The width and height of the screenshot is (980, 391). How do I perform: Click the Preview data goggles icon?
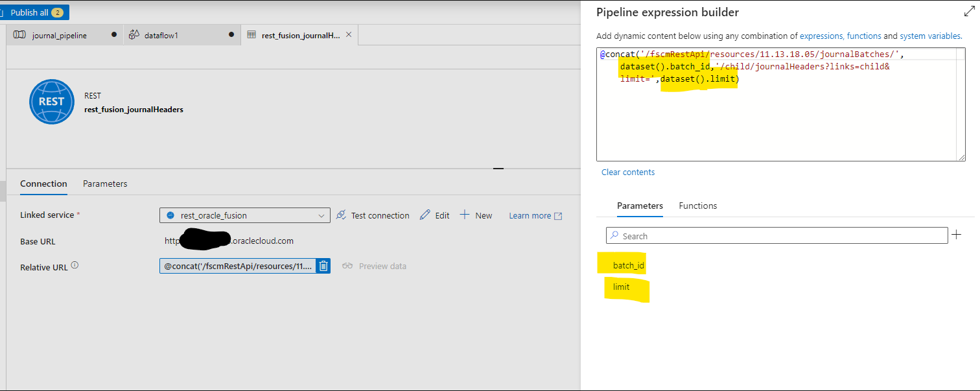click(x=347, y=265)
